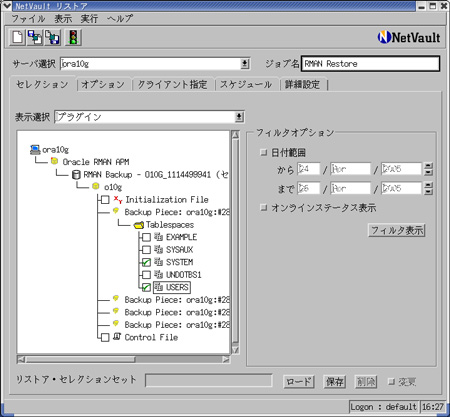Check the Initialization File checkbox

105,200
